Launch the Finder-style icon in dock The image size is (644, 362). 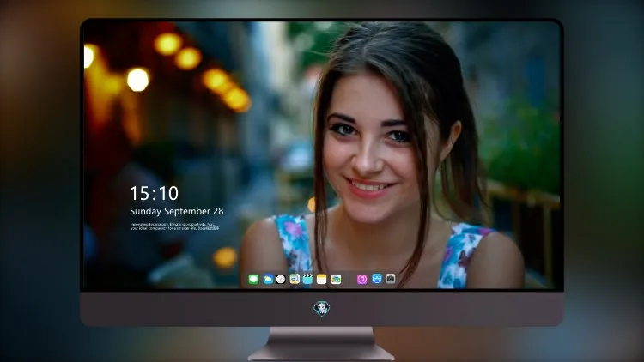[295, 280]
